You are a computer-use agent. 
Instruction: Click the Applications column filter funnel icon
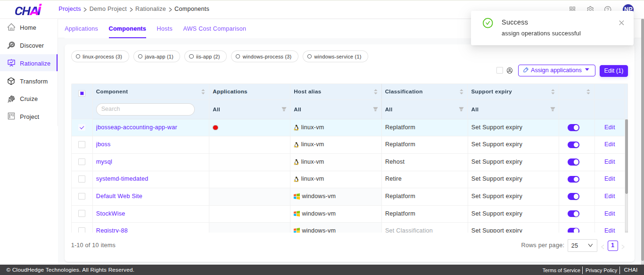[x=284, y=109]
